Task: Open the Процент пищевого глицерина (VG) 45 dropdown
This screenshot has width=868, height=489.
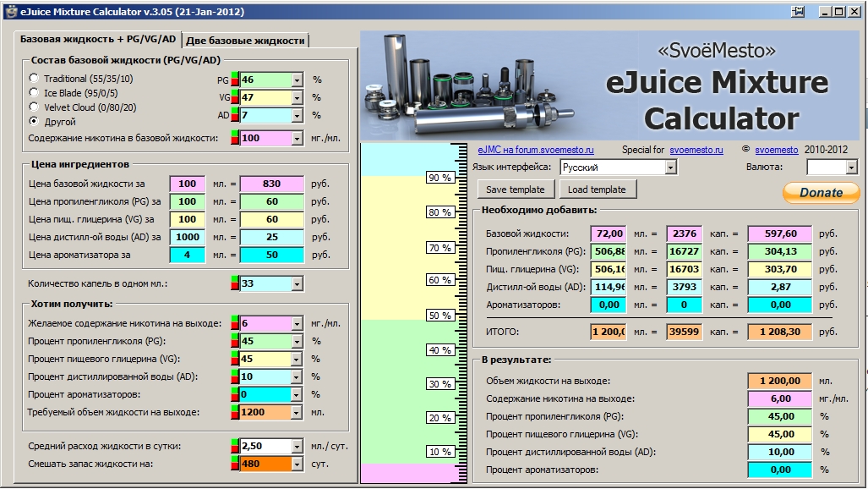Action: coord(298,359)
